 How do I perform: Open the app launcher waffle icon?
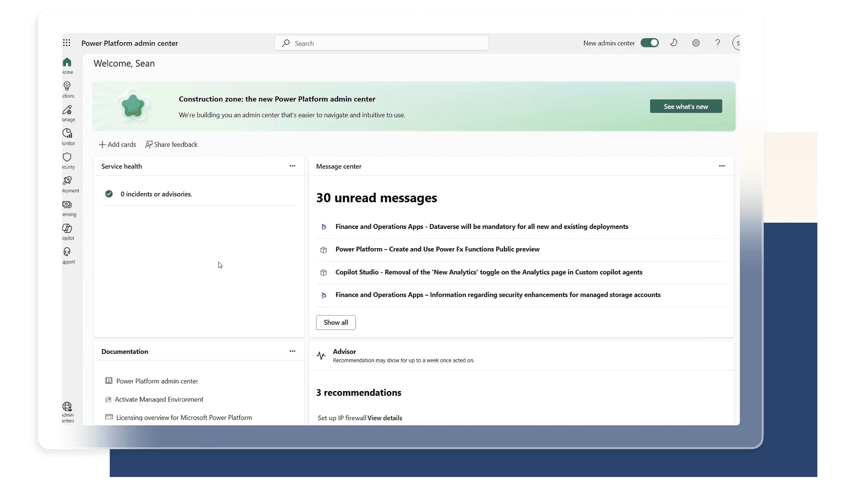[67, 43]
